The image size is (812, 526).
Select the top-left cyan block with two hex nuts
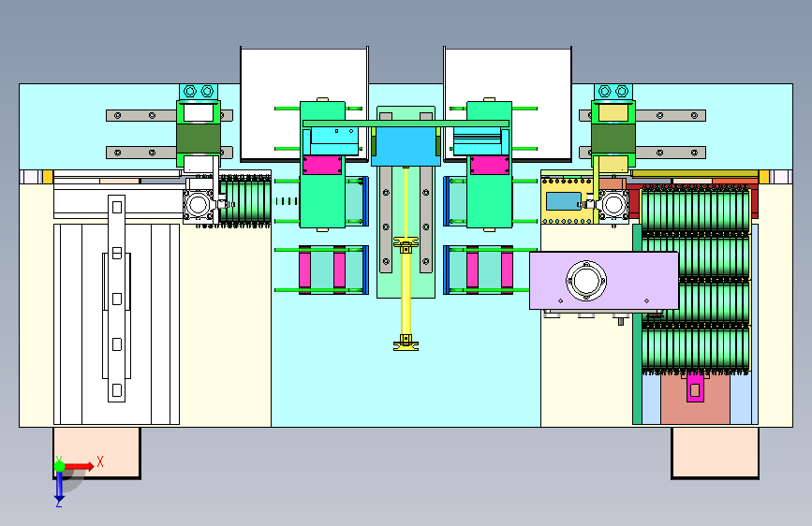point(199,92)
